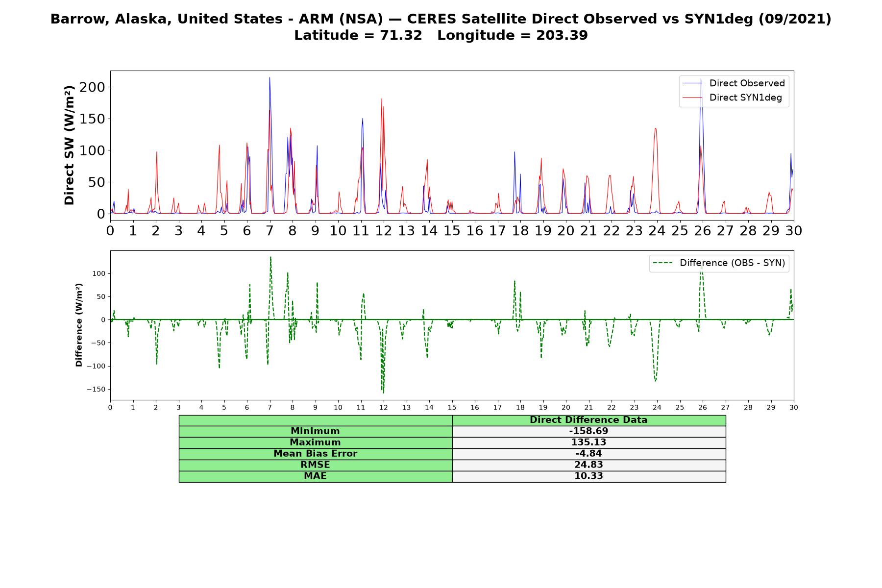Click the Minimum row label in table
The height and width of the screenshot is (588, 882).
315,431
